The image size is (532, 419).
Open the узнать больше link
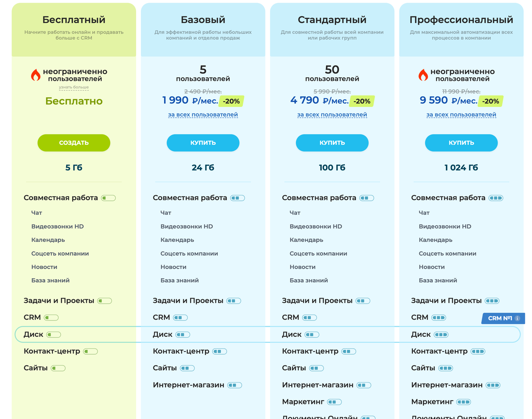74,87
